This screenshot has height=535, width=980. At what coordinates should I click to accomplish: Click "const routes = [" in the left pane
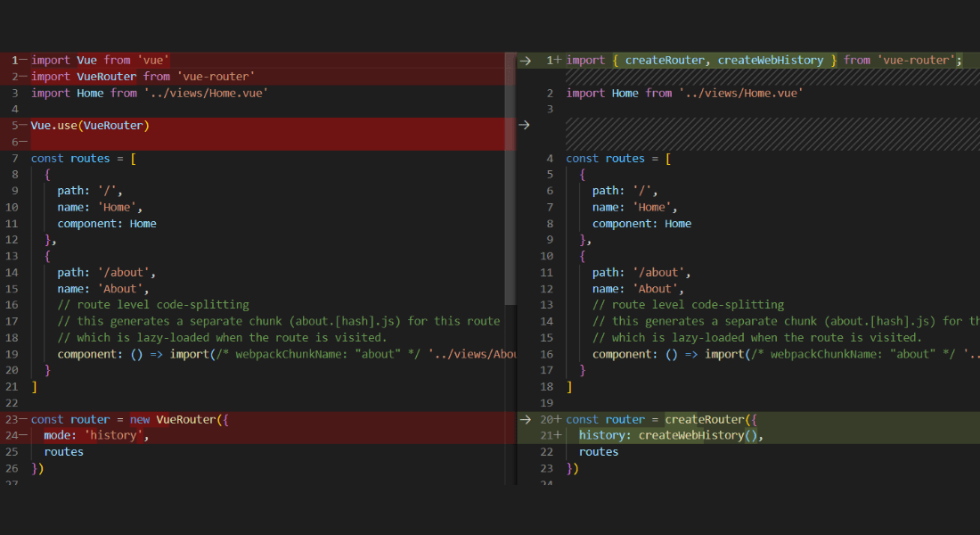point(84,159)
